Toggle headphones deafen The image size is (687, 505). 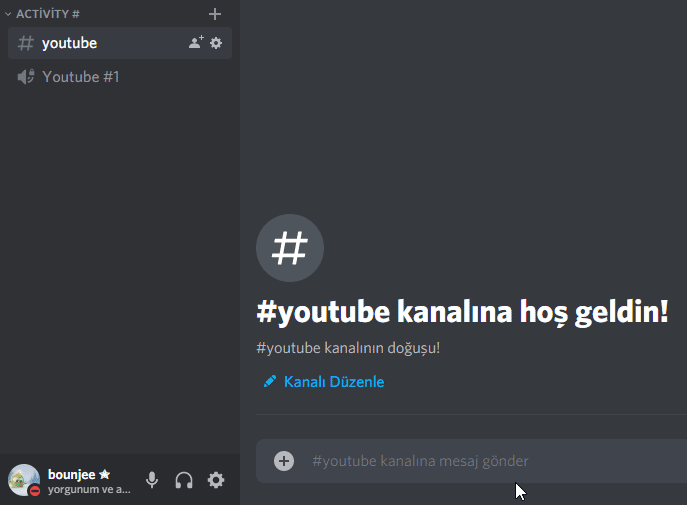pos(184,480)
